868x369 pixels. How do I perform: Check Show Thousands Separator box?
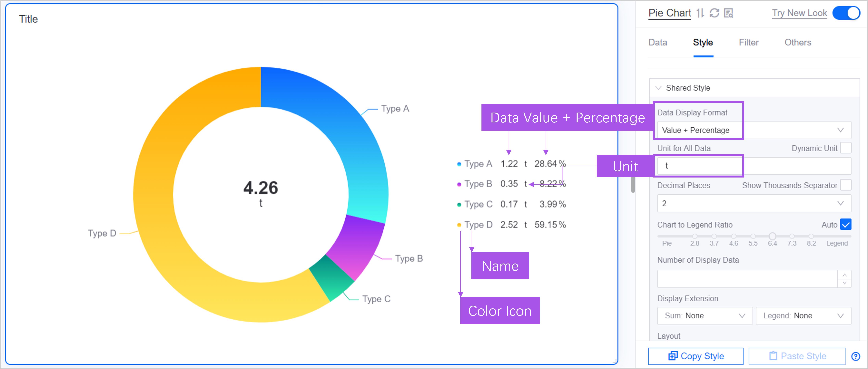coord(846,185)
